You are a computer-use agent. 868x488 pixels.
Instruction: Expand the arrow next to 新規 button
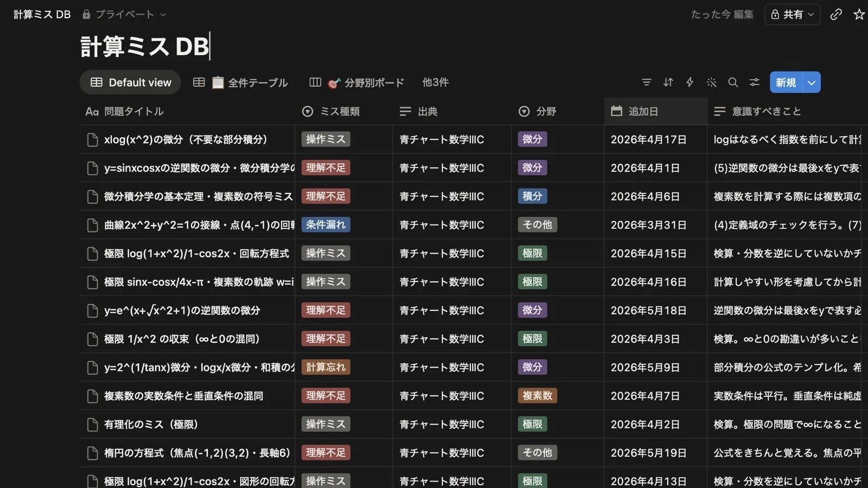812,82
